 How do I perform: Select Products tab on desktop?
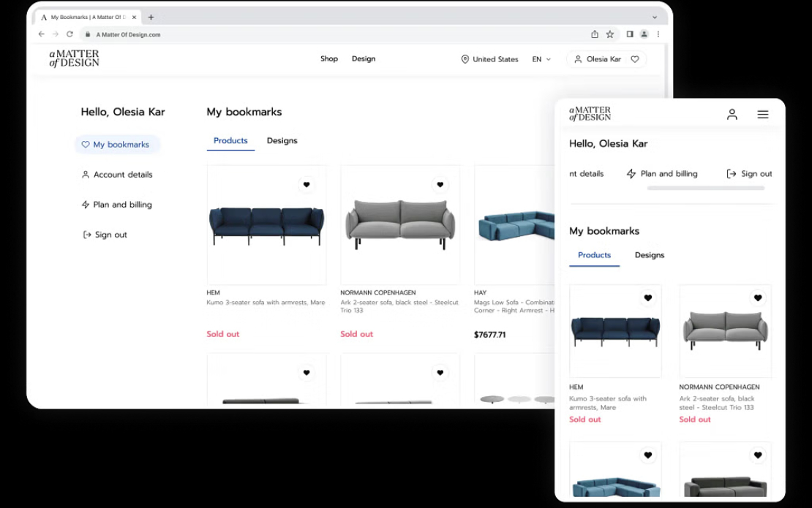230,141
